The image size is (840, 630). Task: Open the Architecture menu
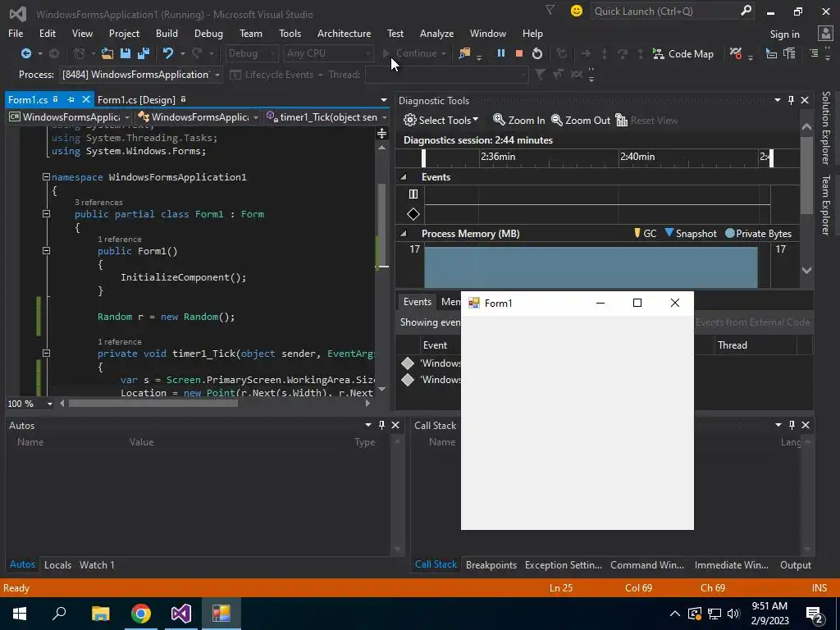pyautogui.click(x=344, y=33)
